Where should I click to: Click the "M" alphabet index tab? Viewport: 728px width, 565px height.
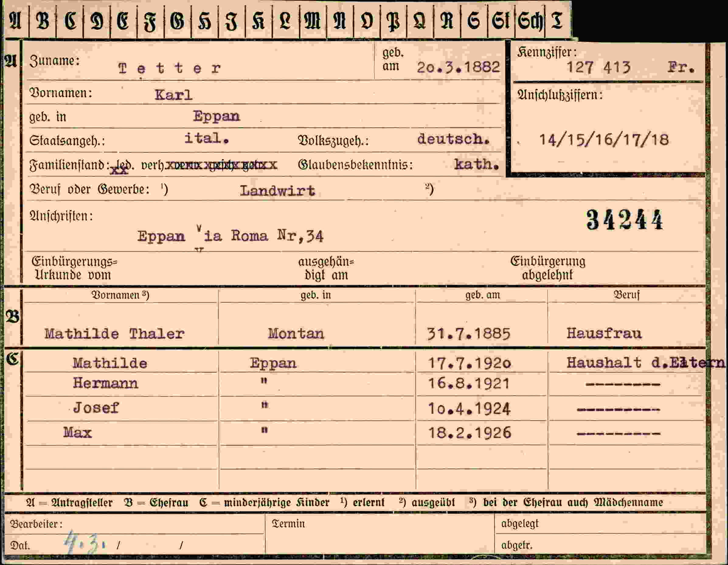point(312,21)
